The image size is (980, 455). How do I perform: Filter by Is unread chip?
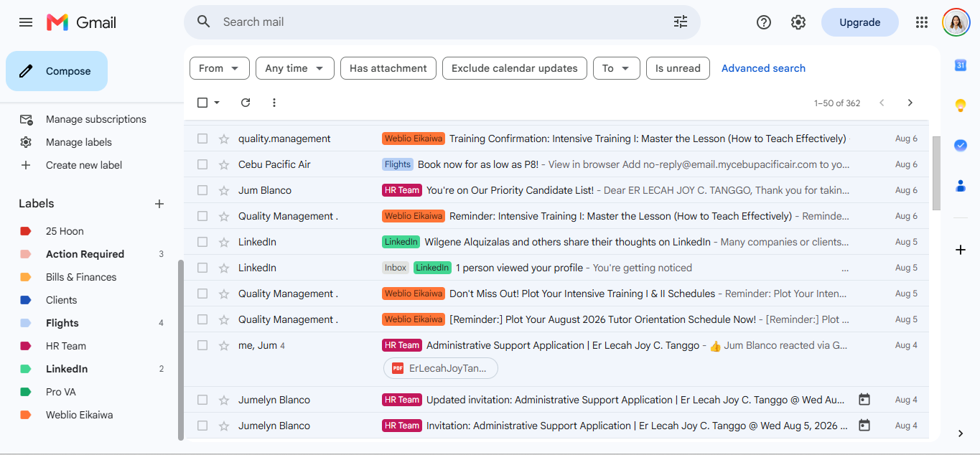678,68
